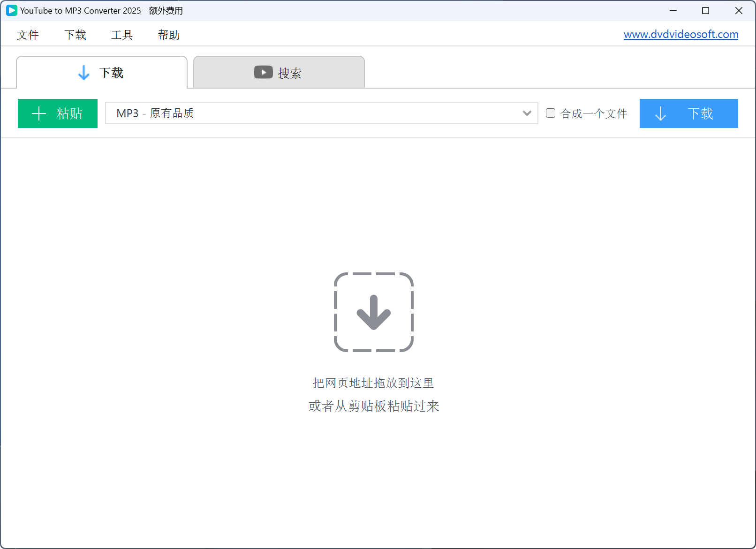
Task: Click the blue arrow icon on 下载 tab
Action: tap(84, 73)
